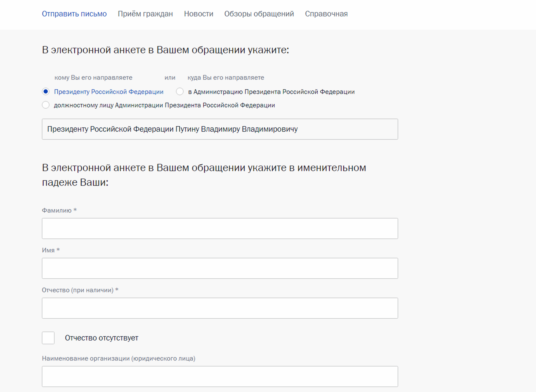
Task: Click the Отчество (при наличии) field
Action: [220, 308]
